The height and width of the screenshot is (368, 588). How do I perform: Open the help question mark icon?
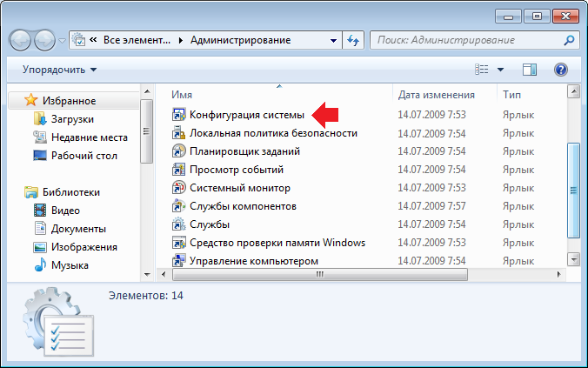[561, 70]
